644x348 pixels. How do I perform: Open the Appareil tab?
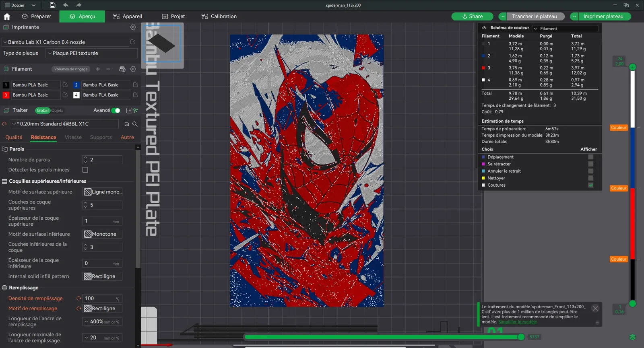click(128, 16)
